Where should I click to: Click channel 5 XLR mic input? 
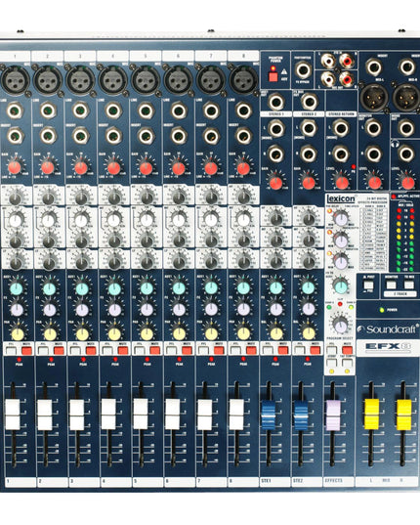146,81
